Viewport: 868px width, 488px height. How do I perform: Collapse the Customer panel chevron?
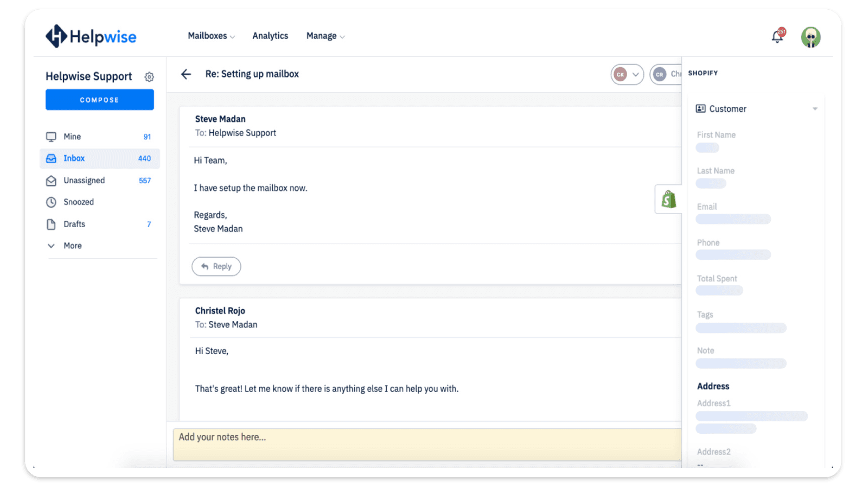(814, 108)
